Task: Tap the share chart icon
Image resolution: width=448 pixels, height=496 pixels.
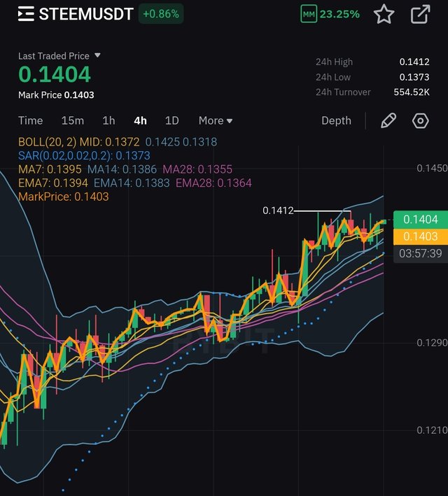Action: (x=420, y=14)
